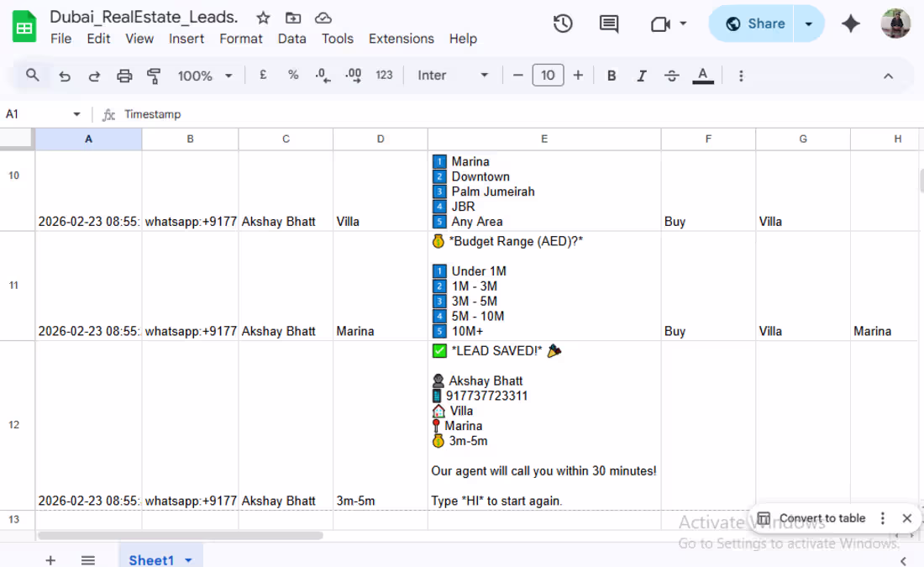Toggle italic formatting
Viewport: 924px width, 567px height.
[x=642, y=76]
